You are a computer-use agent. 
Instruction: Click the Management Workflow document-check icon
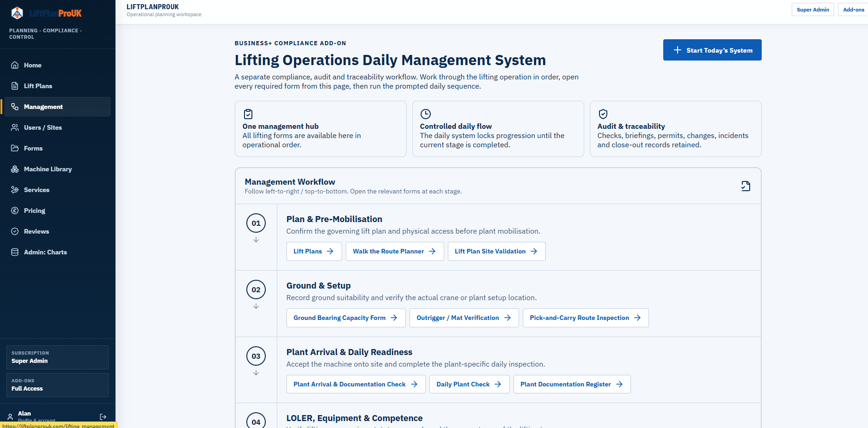[746, 186]
